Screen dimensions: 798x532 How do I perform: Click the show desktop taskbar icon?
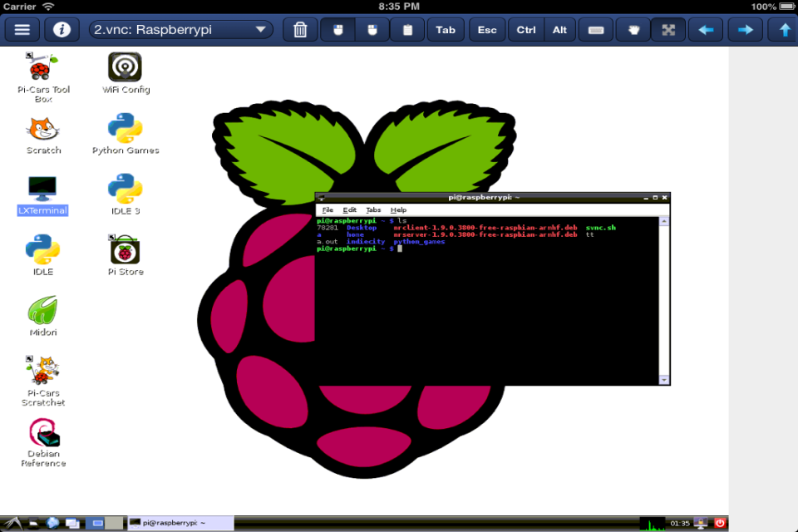pyautogui.click(x=72, y=523)
